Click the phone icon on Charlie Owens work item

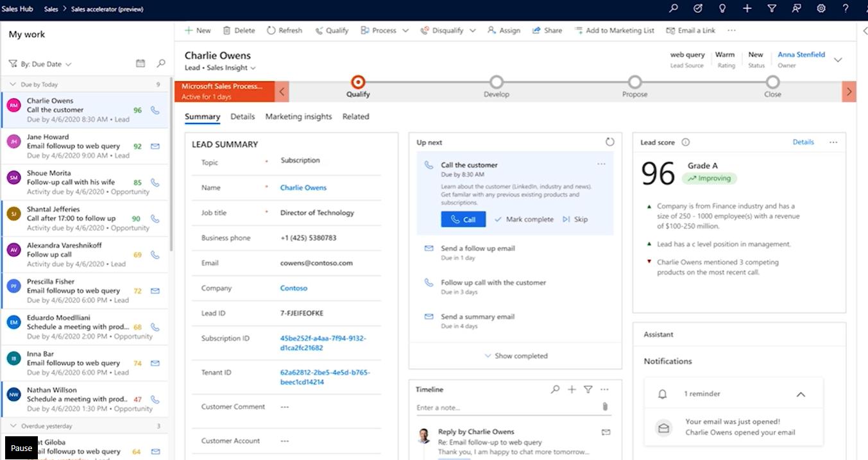click(x=155, y=110)
